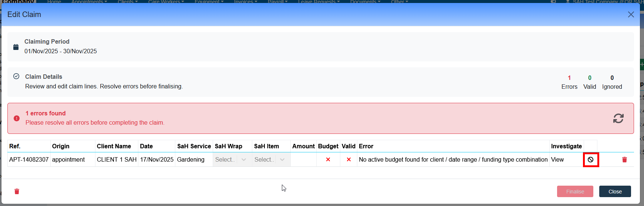
Task: Click the check-circle icon beside Claim Details
Action: click(16, 77)
